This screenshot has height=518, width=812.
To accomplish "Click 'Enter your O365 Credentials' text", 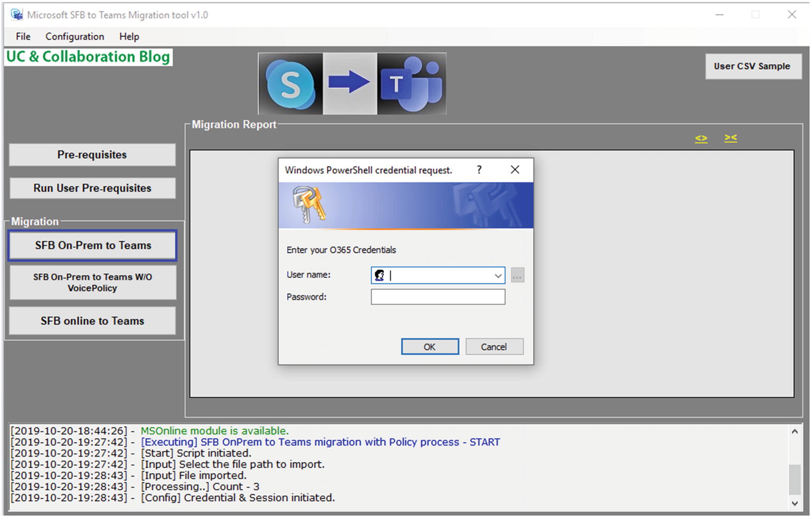I will pos(341,250).
